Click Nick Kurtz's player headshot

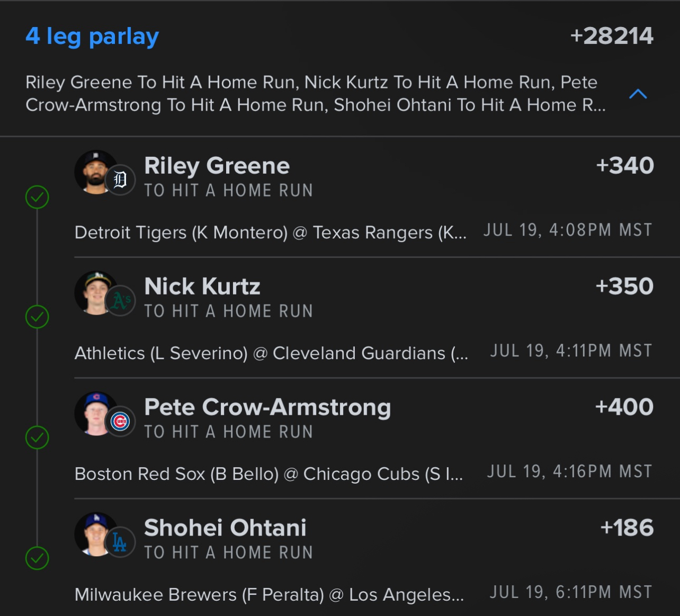(96, 293)
